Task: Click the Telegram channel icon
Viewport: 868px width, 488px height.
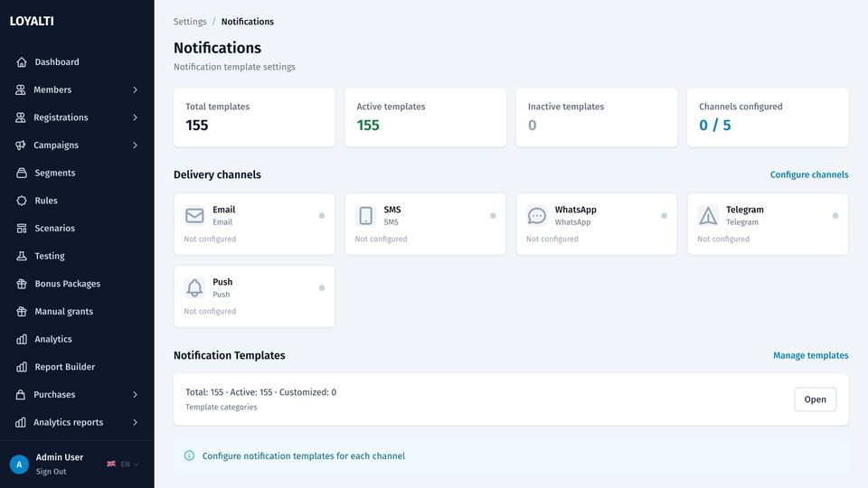Action: [708, 215]
